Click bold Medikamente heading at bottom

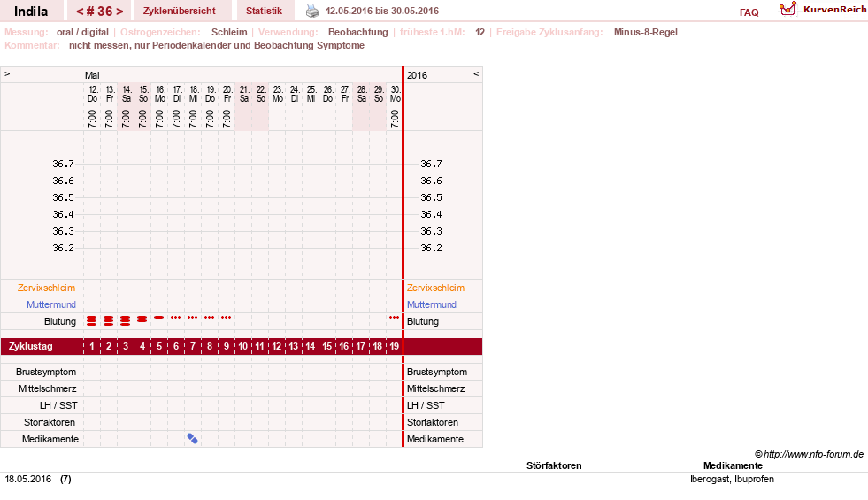pos(733,465)
